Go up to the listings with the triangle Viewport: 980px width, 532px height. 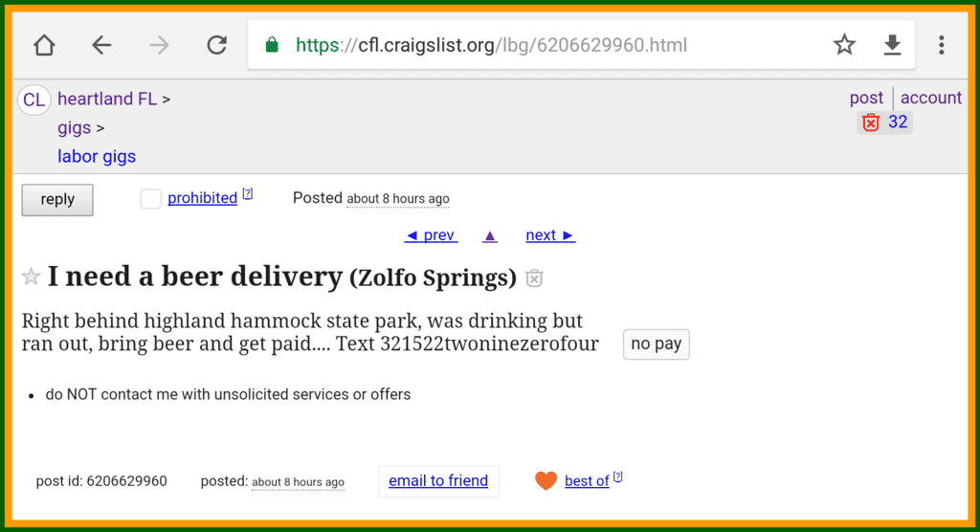490,235
